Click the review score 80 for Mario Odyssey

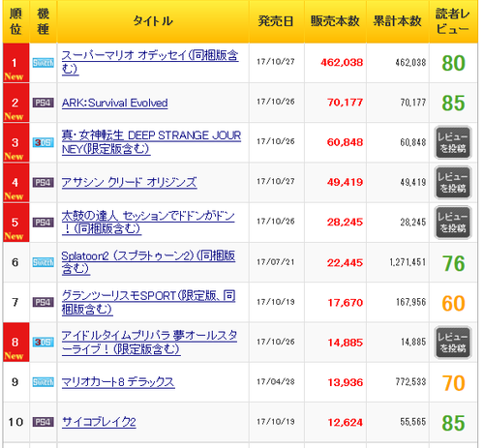click(x=453, y=63)
